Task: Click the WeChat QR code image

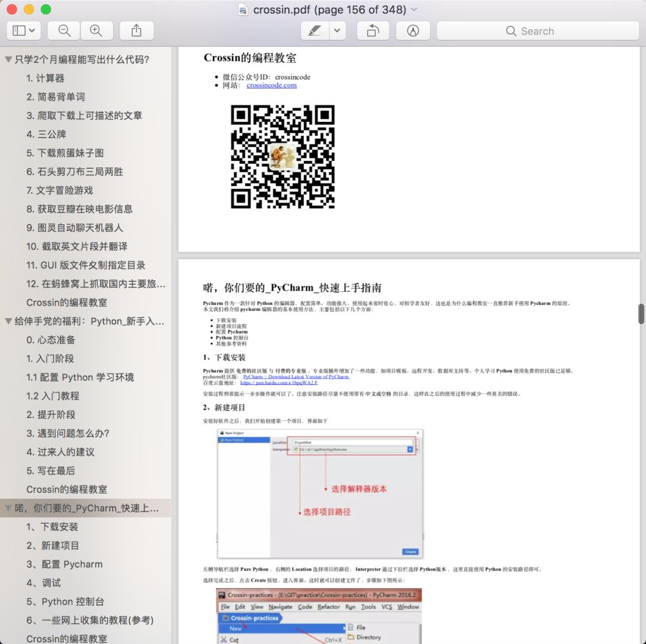Action: point(282,157)
